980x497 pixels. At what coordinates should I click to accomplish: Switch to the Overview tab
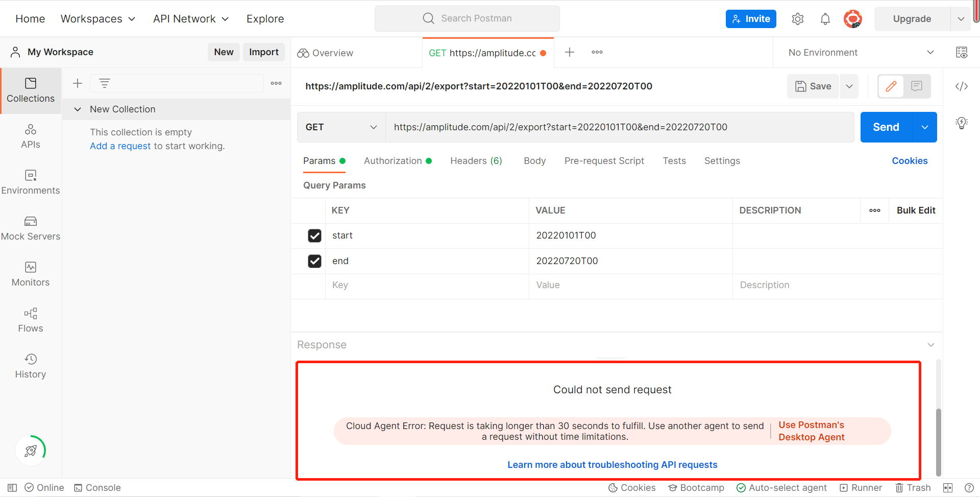point(325,53)
